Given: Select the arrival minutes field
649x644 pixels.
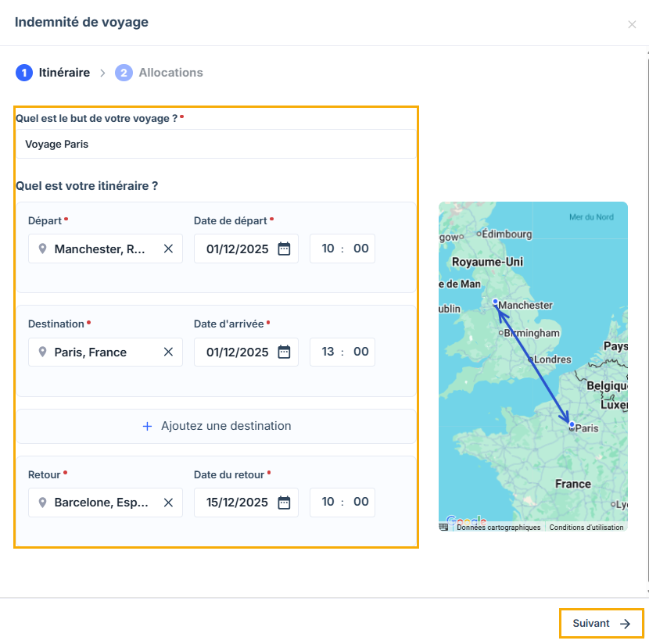Looking at the screenshot, I should [x=360, y=352].
